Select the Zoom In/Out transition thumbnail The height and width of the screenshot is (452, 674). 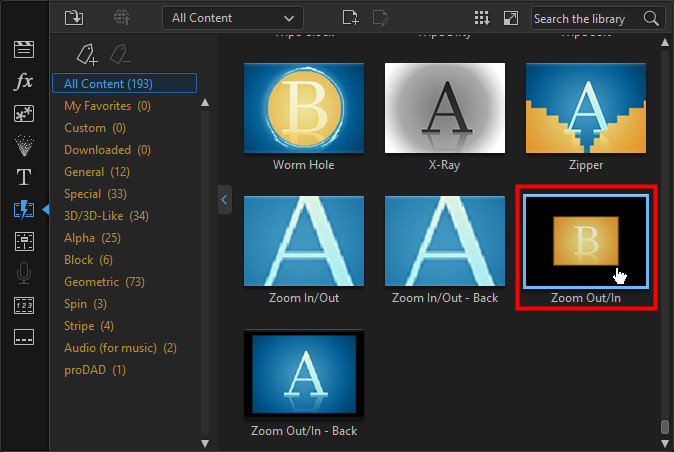pos(304,241)
